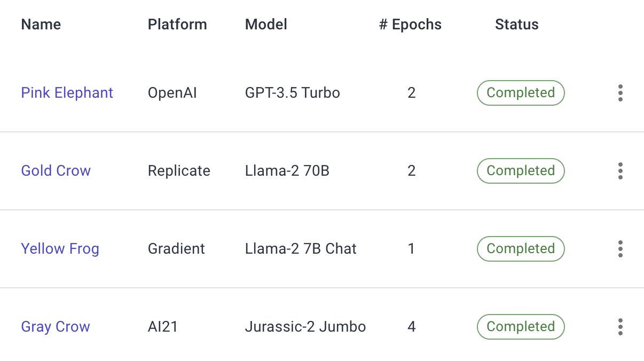
Task: Click the Completed badge for Gold Crow
Action: coord(520,171)
